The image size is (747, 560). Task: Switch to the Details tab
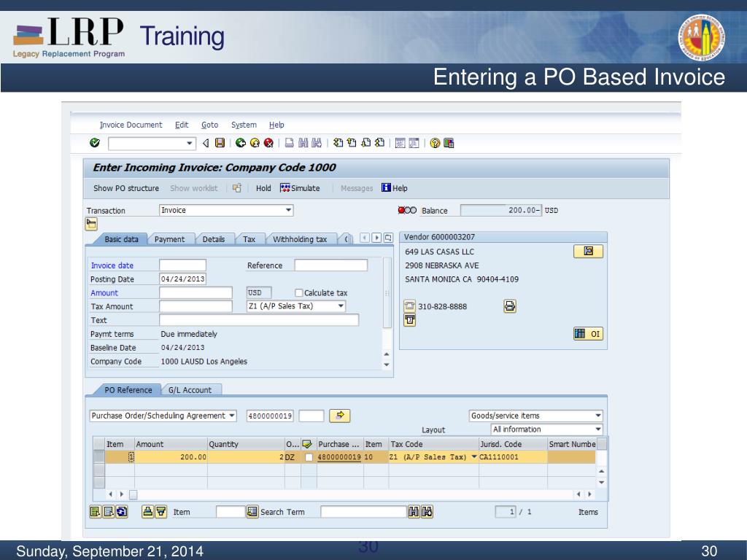point(214,239)
